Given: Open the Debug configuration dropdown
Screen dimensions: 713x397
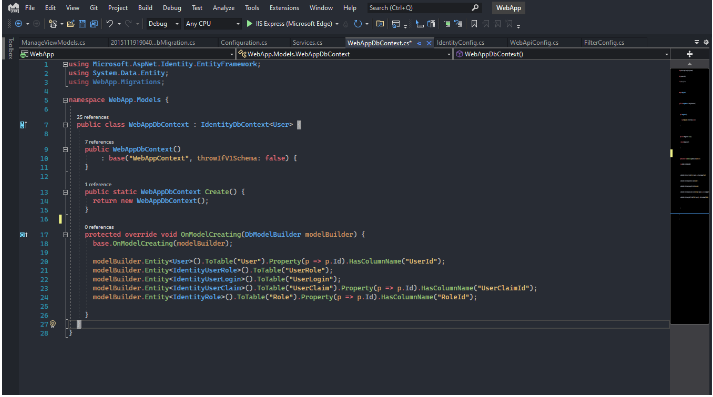Looking at the screenshot, I should point(163,24).
